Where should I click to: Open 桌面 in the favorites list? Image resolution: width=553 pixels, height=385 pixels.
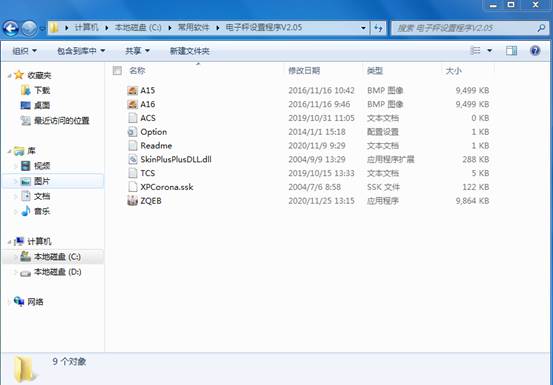pyautogui.click(x=42, y=105)
